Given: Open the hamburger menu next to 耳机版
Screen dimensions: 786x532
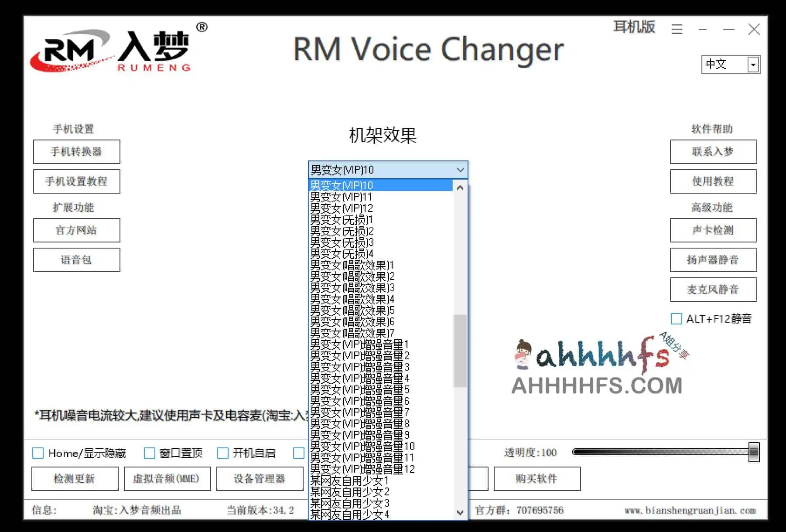Looking at the screenshot, I should (677, 30).
